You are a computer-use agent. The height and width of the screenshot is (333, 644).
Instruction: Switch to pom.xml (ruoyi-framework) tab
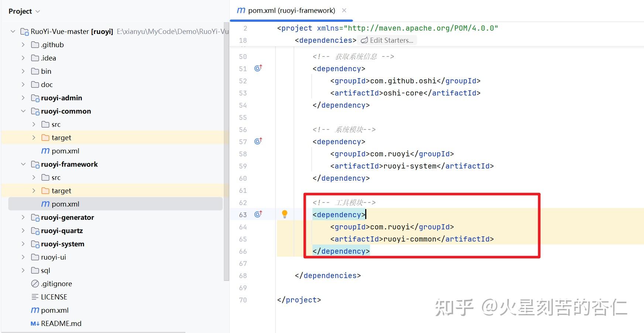pyautogui.click(x=286, y=10)
